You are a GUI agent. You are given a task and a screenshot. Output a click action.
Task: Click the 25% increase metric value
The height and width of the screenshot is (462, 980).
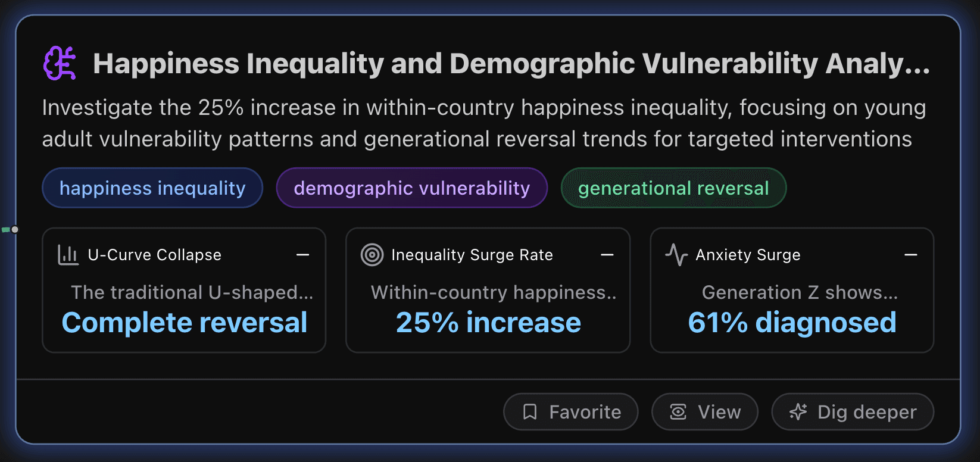[x=488, y=322]
